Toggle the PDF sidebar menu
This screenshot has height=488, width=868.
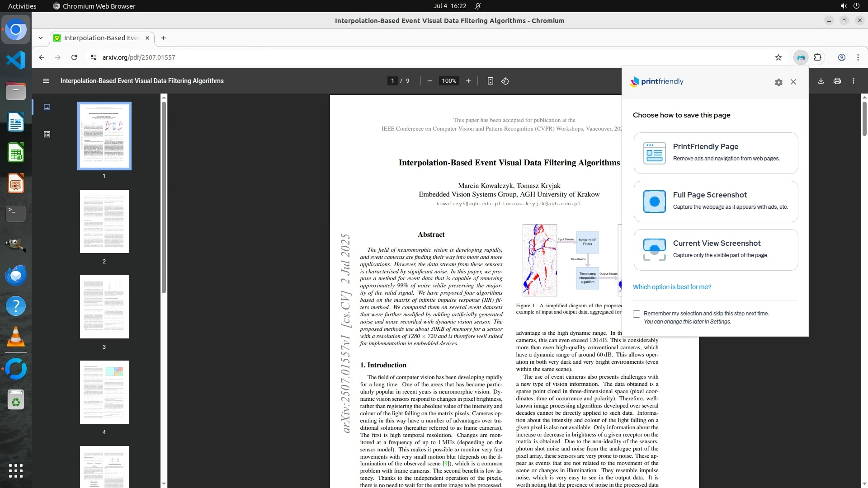point(46,81)
